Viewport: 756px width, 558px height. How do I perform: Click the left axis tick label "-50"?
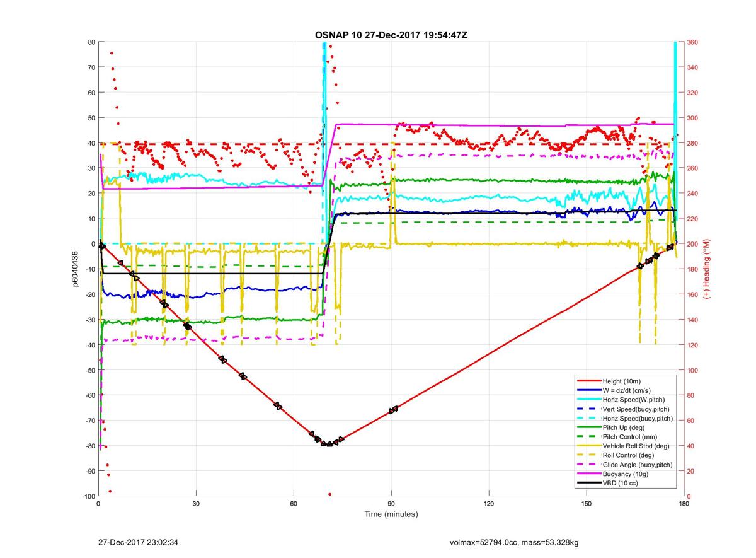coord(89,370)
